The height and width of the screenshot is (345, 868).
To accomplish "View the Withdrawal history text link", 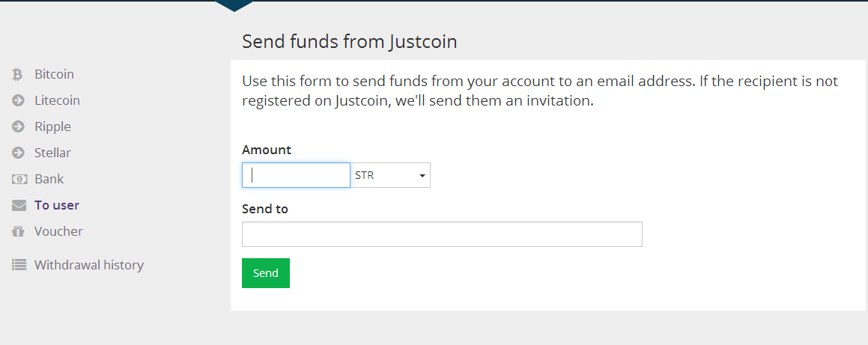I will click(89, 266).
